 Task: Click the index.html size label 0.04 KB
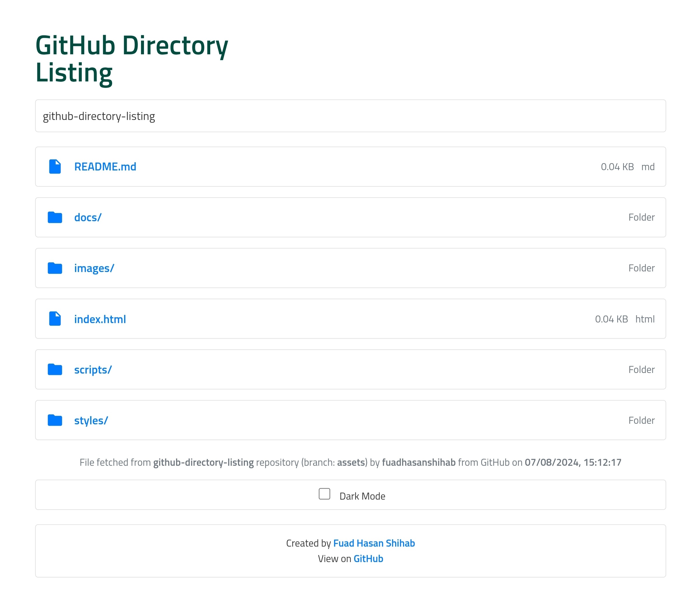click(611, 319)
